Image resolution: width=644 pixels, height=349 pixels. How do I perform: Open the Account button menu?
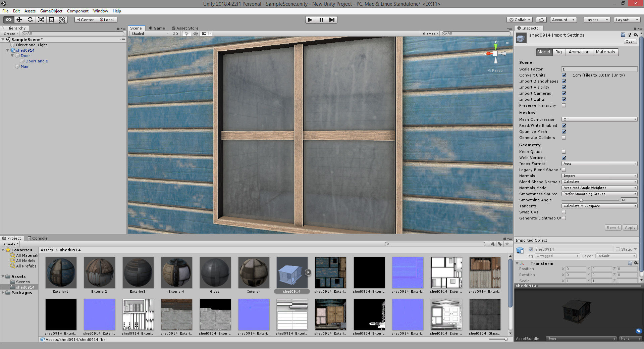[x=563, y=20]
